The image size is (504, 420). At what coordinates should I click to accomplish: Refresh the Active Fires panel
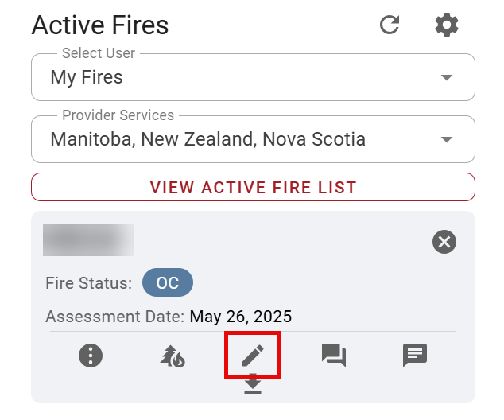pos(390,25)
